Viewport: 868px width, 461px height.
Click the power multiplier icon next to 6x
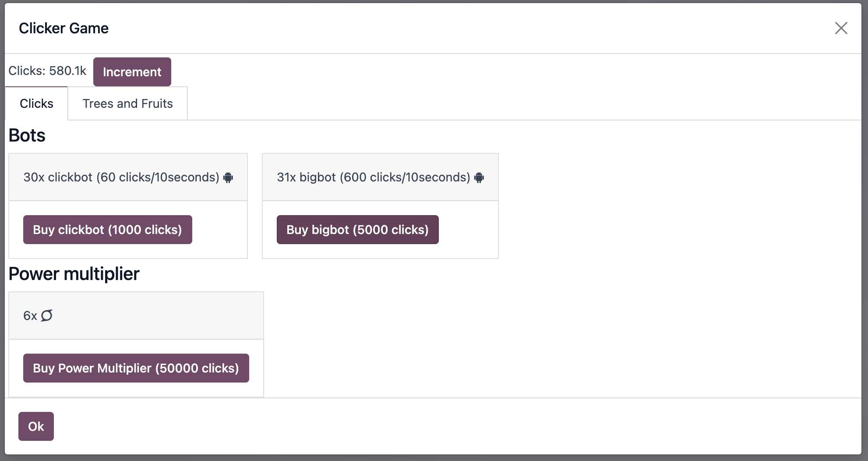(47, 316)
